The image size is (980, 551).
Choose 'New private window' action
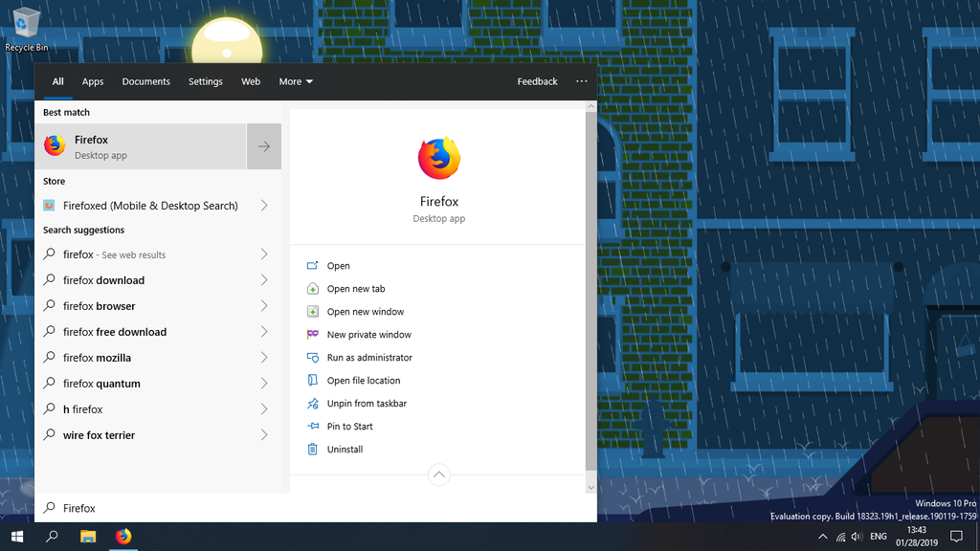tap(368, 334)
